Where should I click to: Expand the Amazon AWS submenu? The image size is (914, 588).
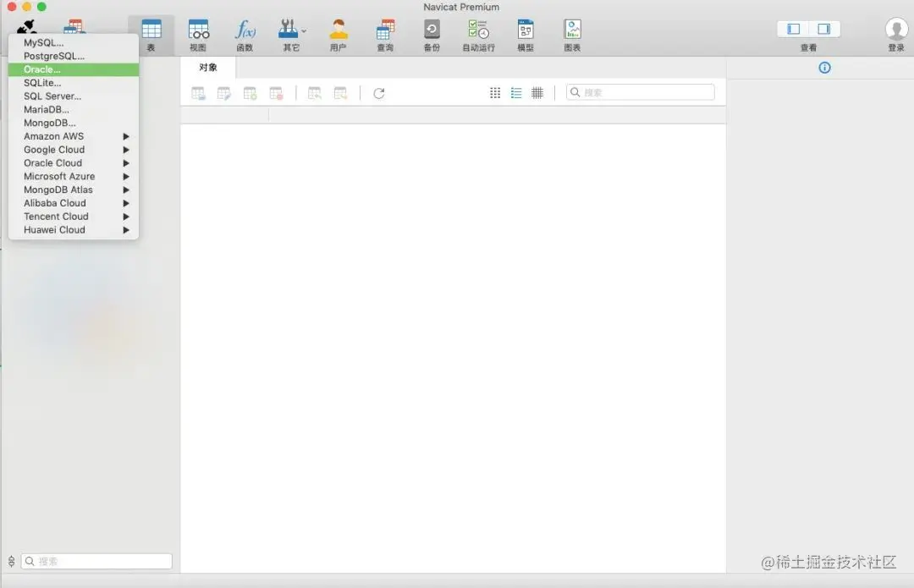coord(74,136)
